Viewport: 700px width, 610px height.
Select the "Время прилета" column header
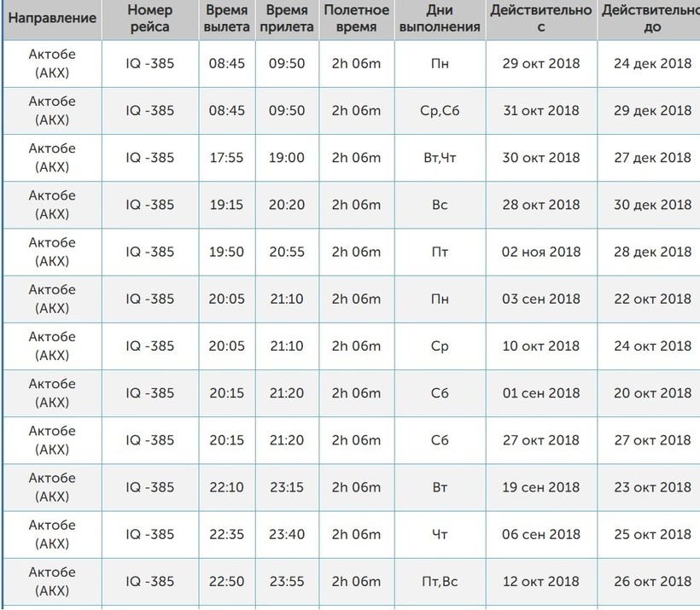(x=287, y=18)
